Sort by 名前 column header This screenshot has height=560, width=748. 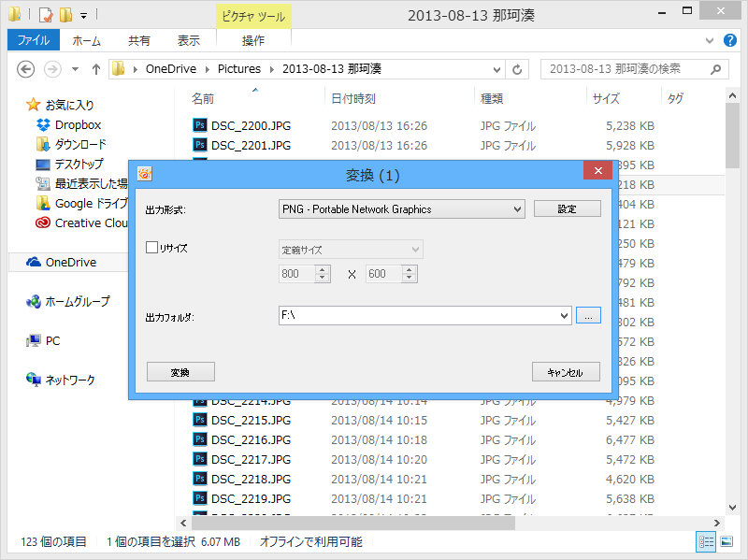203,99
